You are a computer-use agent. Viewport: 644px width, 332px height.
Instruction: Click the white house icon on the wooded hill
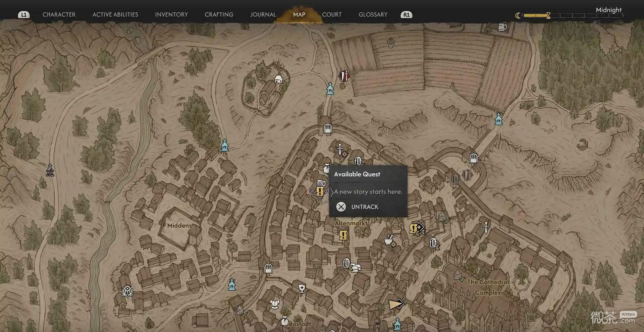278,79
